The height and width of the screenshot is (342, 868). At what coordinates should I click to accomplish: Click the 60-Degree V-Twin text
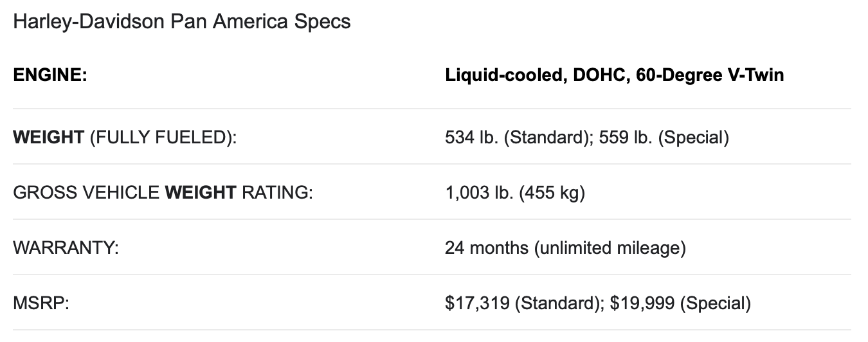(710, 75)
